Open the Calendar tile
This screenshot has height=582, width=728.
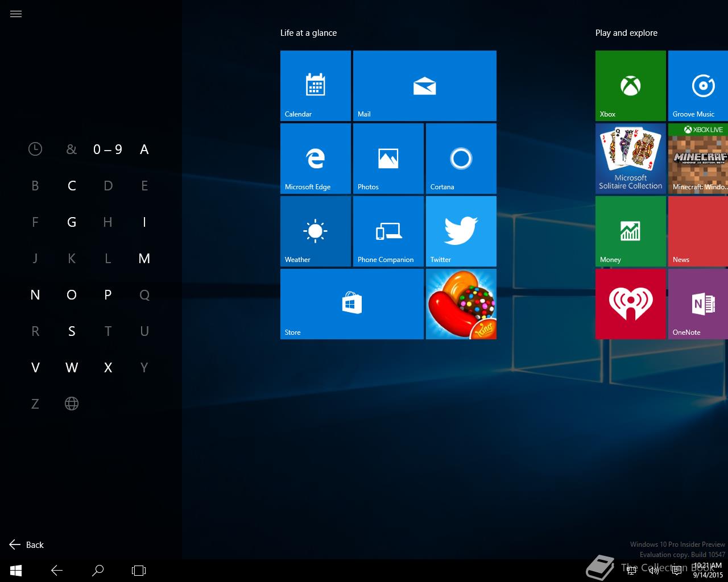(316, 86)
